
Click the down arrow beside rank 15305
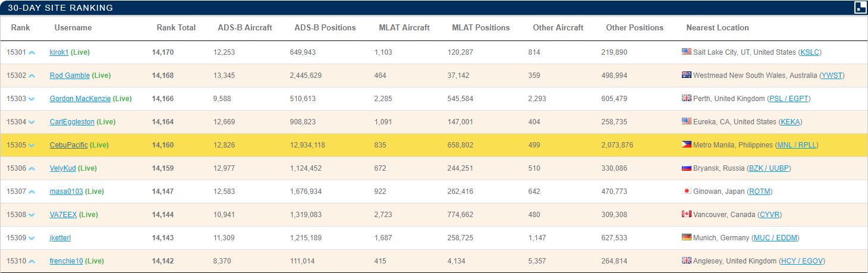32,146
